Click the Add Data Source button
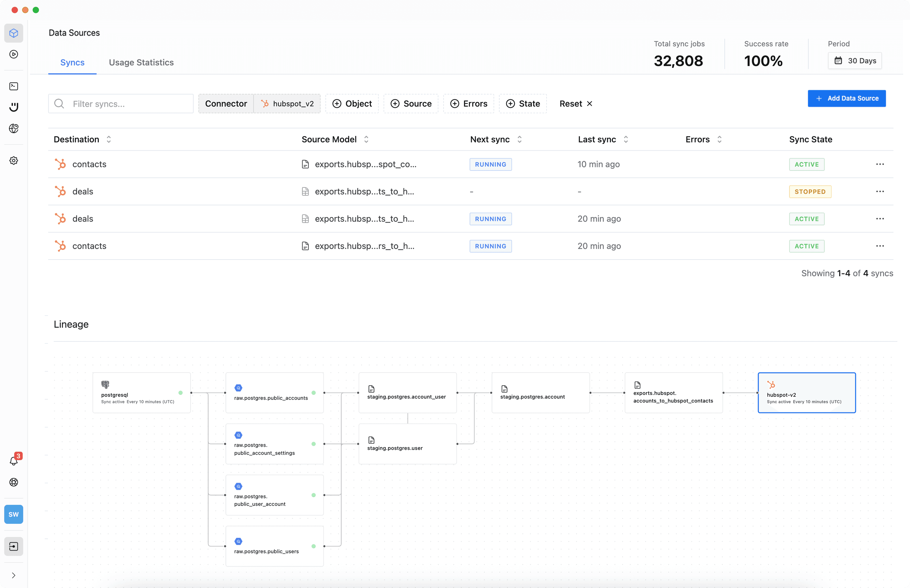The width and height of the screenshot is (910, 588). [847, 99]
